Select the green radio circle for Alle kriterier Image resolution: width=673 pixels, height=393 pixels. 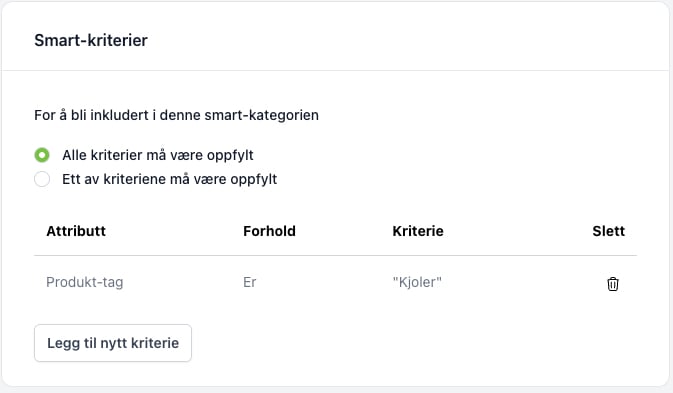click(42, 155)
